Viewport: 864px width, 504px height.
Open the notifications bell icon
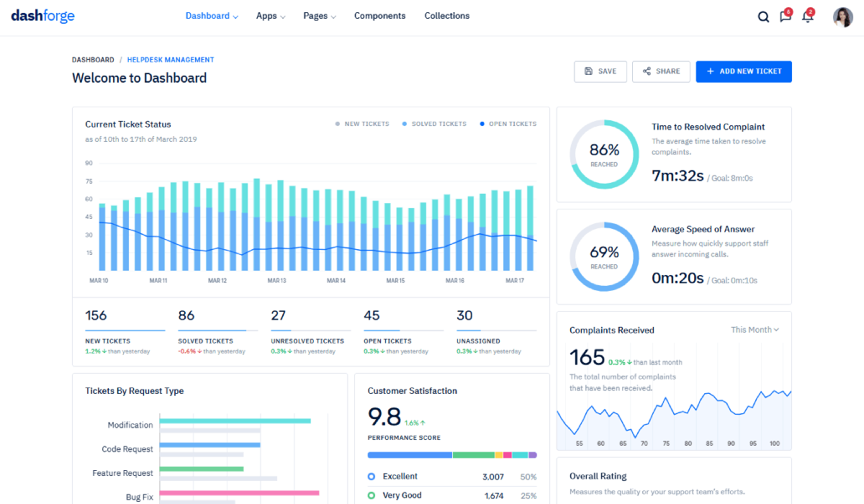click(x=807, y=17)
